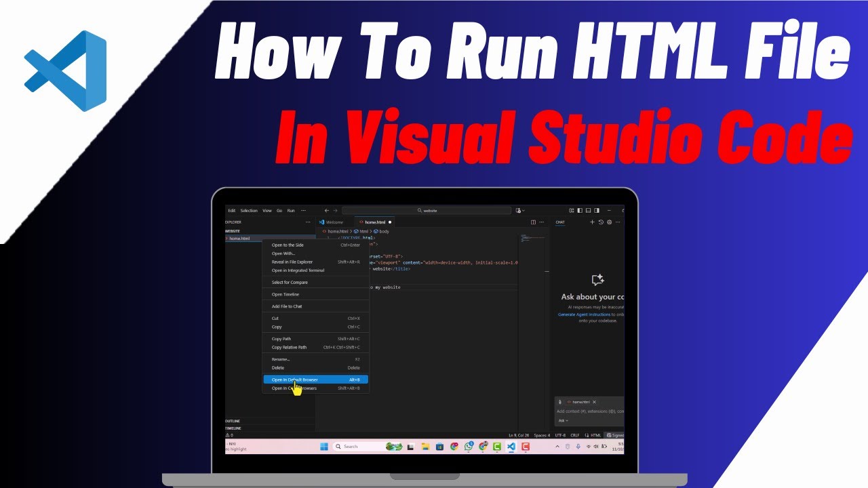Open the Copilot dropdown in title bar
Viewport: 868px width, 488px height.
click(520, 211)
